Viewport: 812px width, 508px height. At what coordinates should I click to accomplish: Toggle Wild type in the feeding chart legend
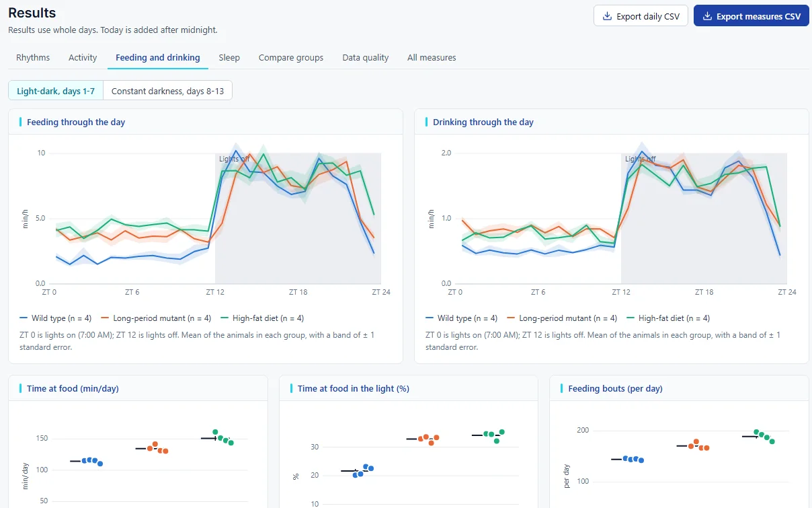click(x=55, y=318)
